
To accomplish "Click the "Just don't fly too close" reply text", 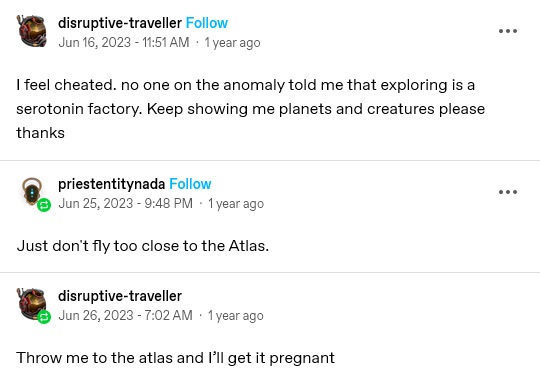I will [143, 246].
